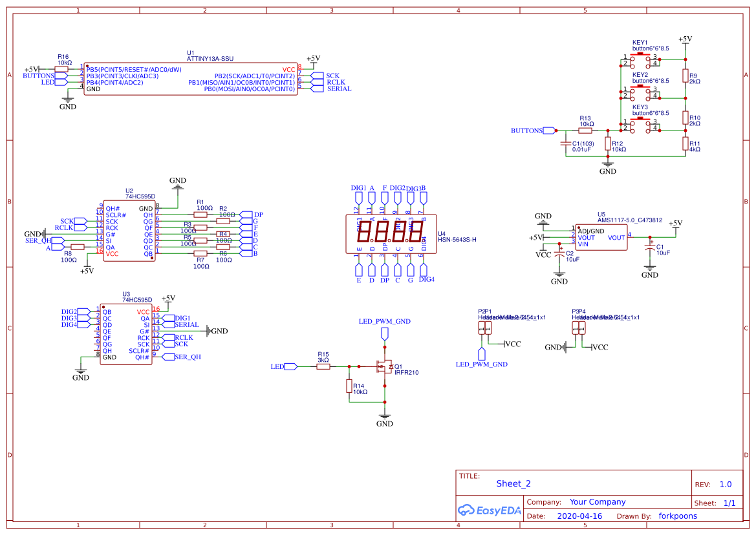756x535 pixels.
Task: Click the REV 1.0 field
Action: point(726,483)
